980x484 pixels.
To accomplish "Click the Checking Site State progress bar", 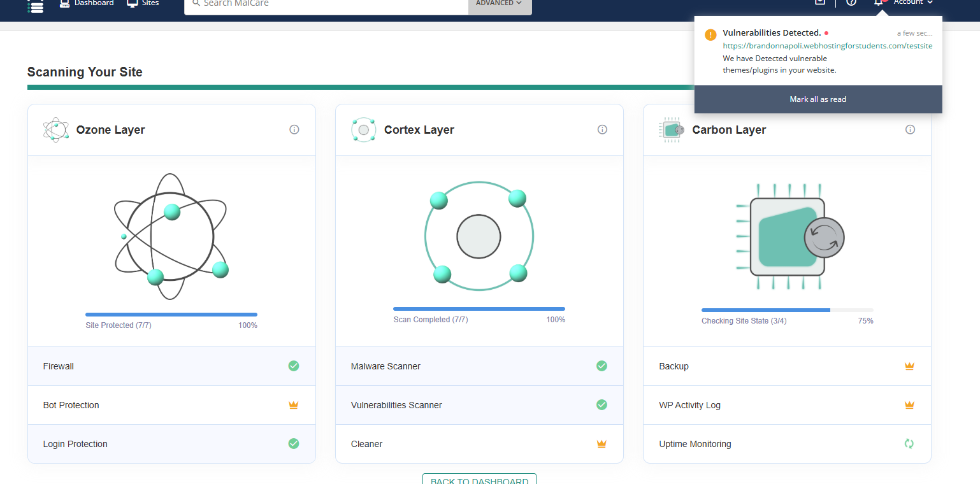I will 788,310.
